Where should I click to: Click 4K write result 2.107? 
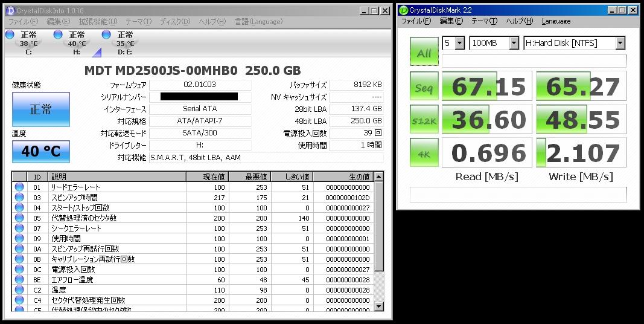point(581,152)
